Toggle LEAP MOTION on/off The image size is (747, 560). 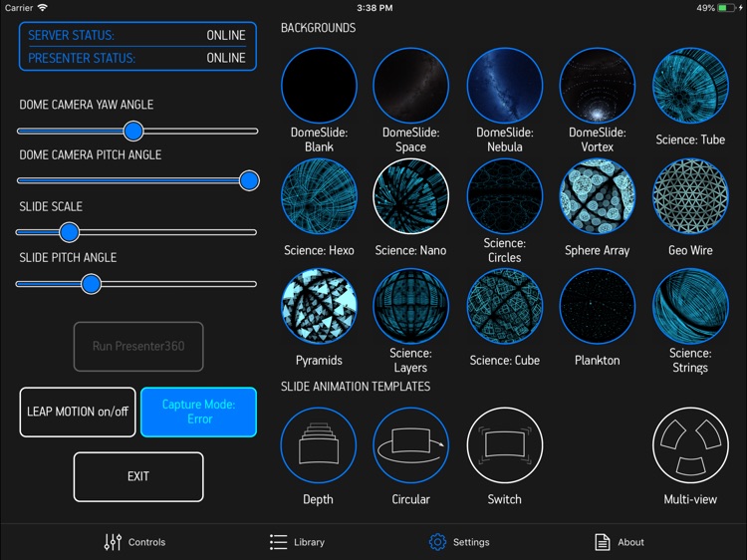(78, 412)
